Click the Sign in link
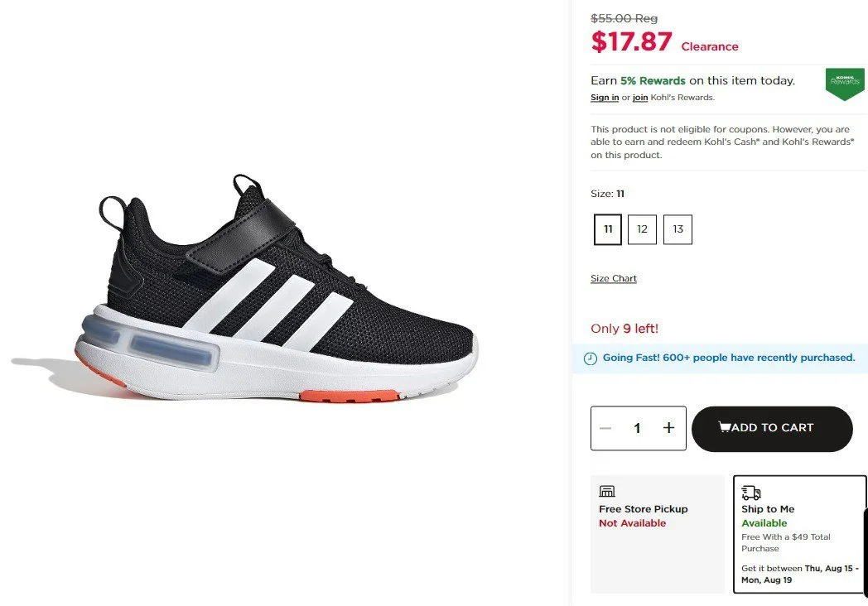Image resolution: width=868 pixels, height=606 pixels. [605, 98]
